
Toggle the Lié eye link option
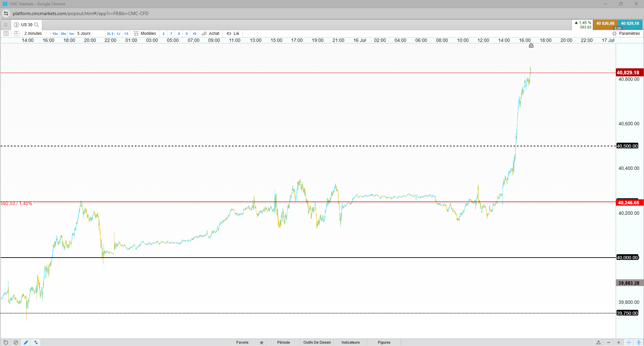(x=233, y=33)
